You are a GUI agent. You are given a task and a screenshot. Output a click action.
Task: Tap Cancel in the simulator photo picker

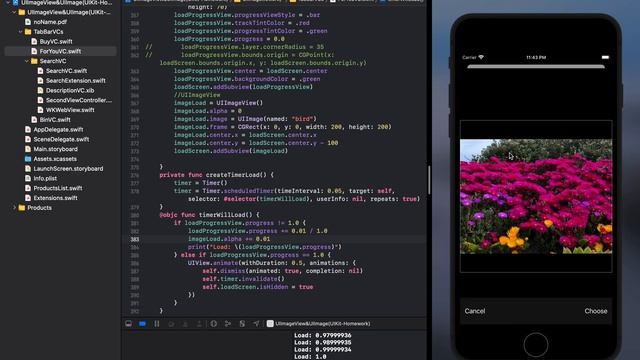[x=475, y=311]
